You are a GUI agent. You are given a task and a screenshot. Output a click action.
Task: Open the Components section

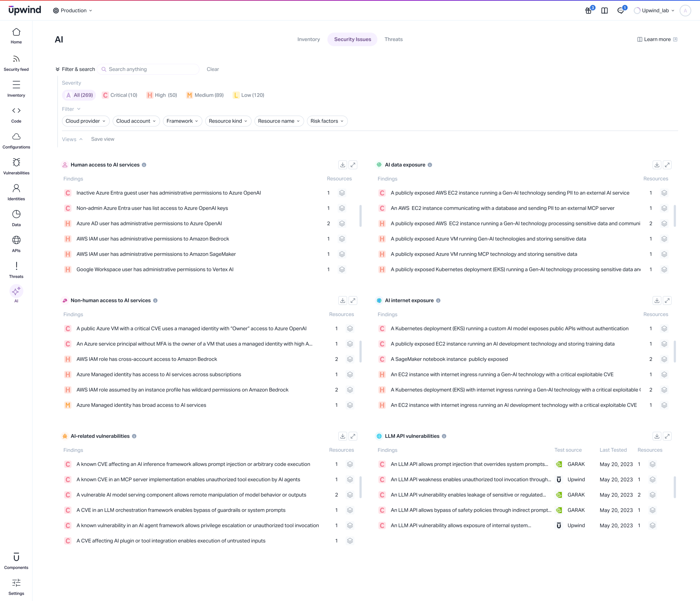(x=16, y=561)
